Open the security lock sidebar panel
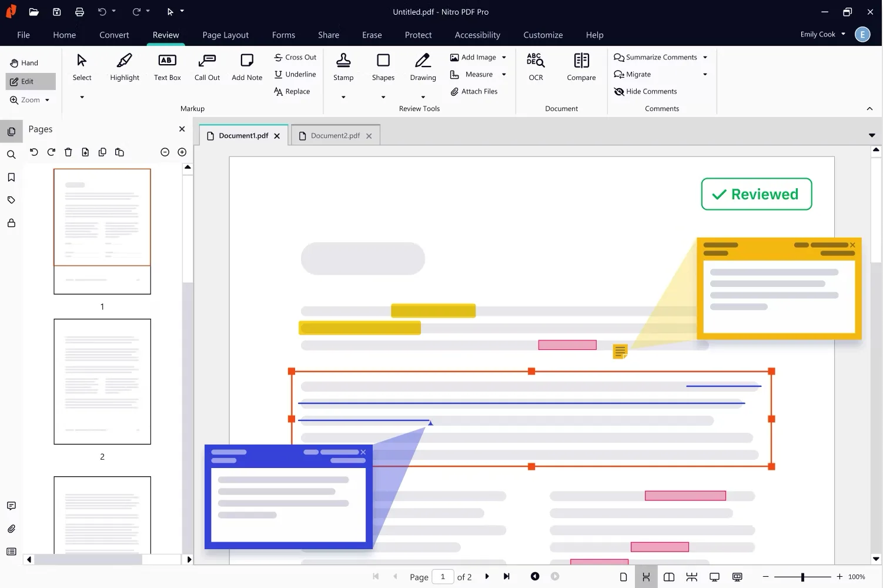This screenshot has height=588, width=883. pyautogui.click(x=11, y=223)
